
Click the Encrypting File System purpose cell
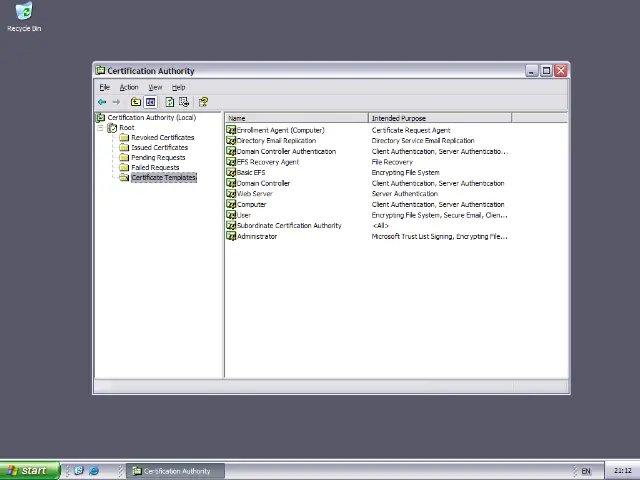(406, 172)
